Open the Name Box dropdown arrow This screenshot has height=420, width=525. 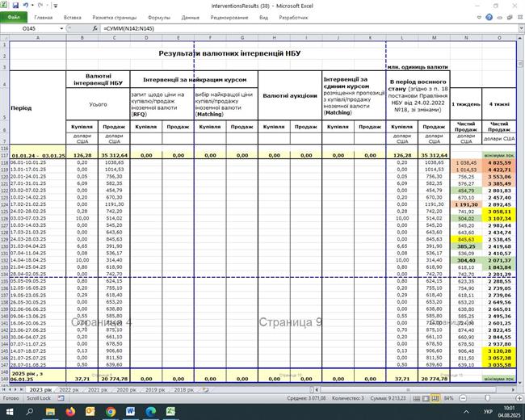tap(61, 29)
